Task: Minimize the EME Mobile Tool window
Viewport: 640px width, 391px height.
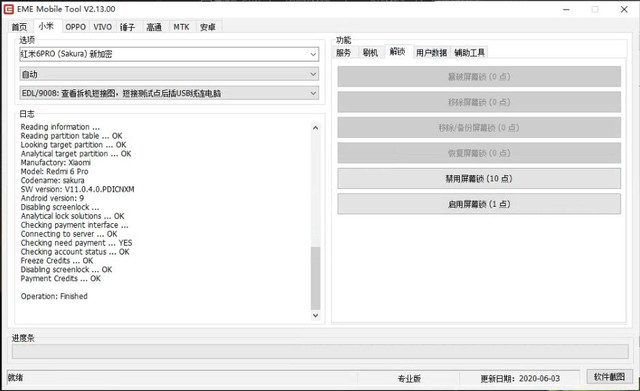Action: [x=566, y=9]
